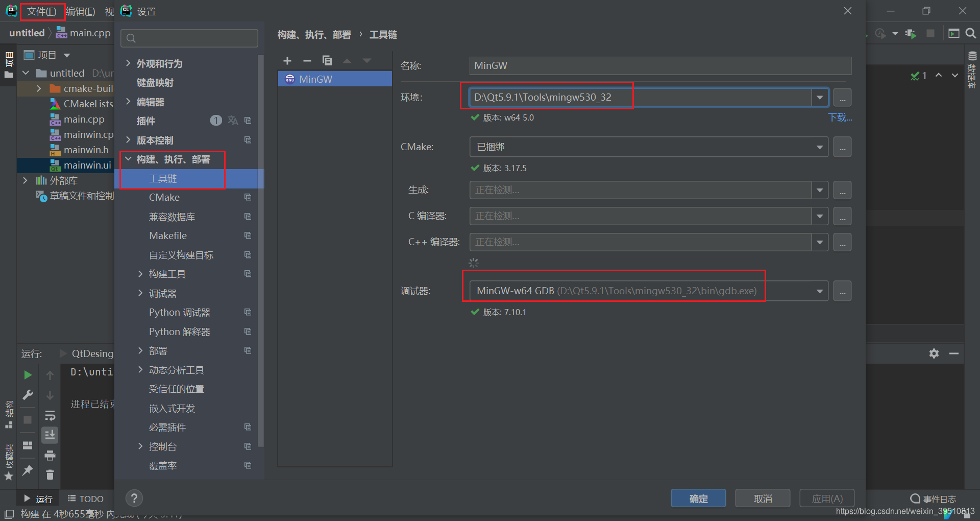Go to the previous highlighted problem arrow
Screen dimensions: 980x521
point(939,75)
